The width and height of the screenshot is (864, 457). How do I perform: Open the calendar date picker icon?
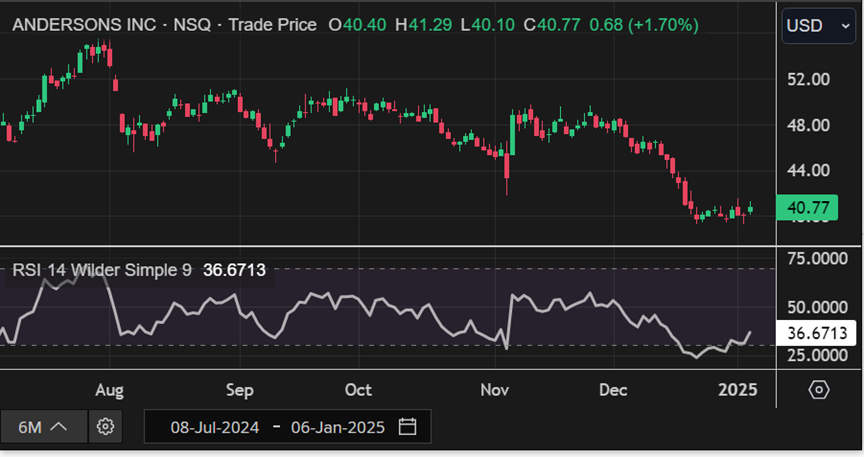(407, 427)
